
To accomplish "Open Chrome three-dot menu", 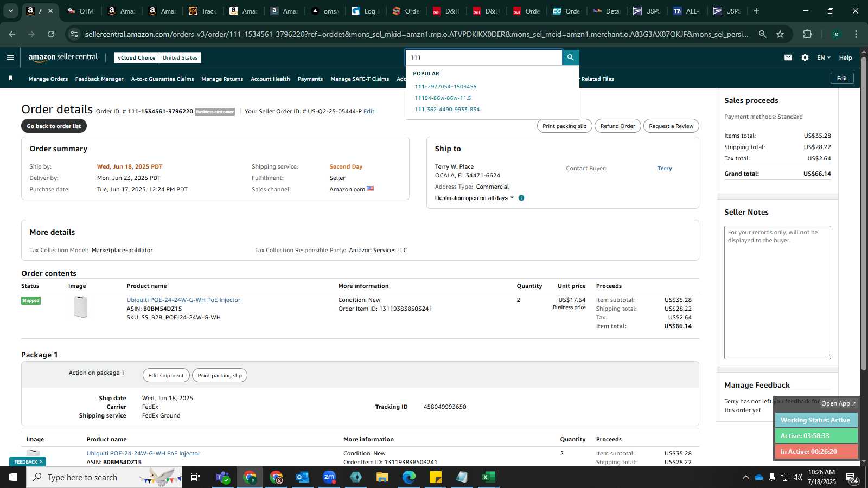I will click(x=856, y=34).
